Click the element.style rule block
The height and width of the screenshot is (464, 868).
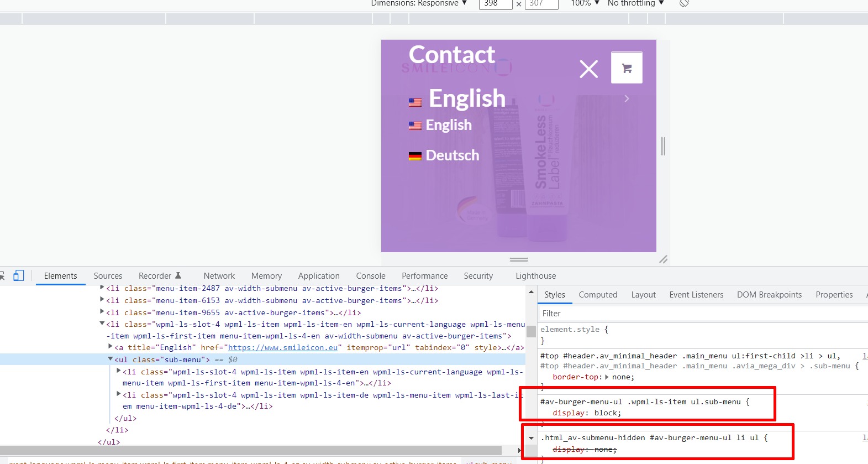(x=702, y=335)
